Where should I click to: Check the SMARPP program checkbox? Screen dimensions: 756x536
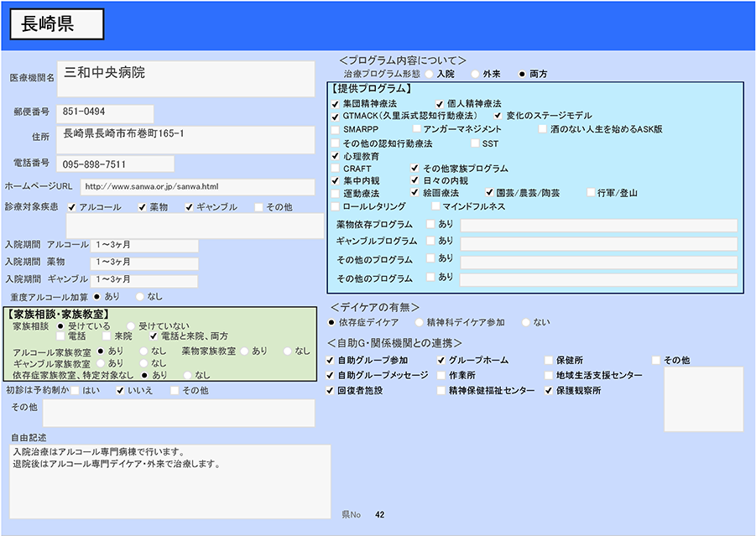pyautogui.click(x=336, y=130)
